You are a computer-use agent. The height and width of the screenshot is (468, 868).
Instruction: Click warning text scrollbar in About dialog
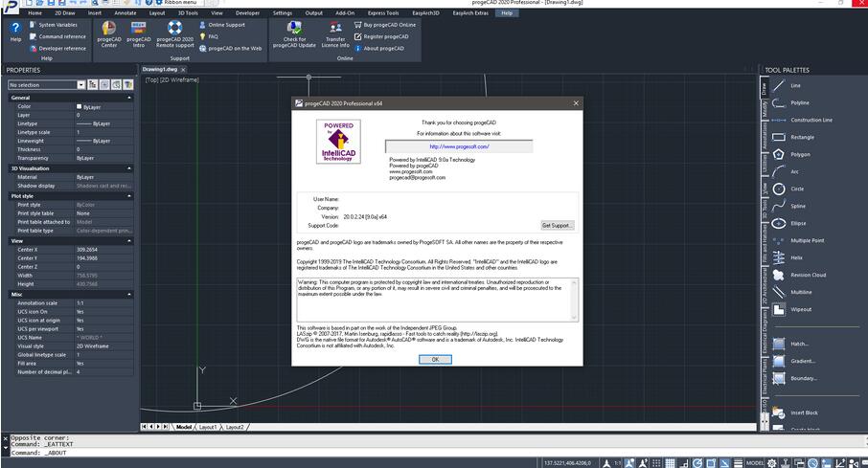[574, 300]
